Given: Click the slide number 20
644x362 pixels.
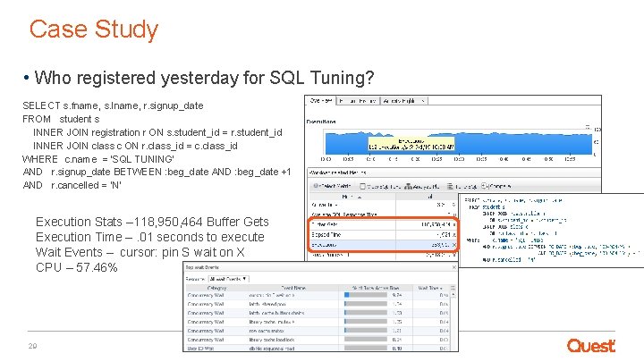Looking at the screenshot, I should [x=32, y=346].
